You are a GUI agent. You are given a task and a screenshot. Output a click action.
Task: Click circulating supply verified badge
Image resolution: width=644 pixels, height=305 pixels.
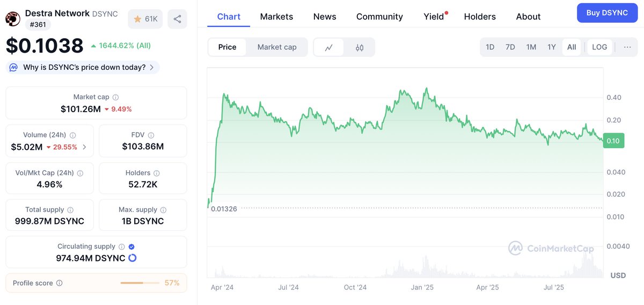[131, 246]
